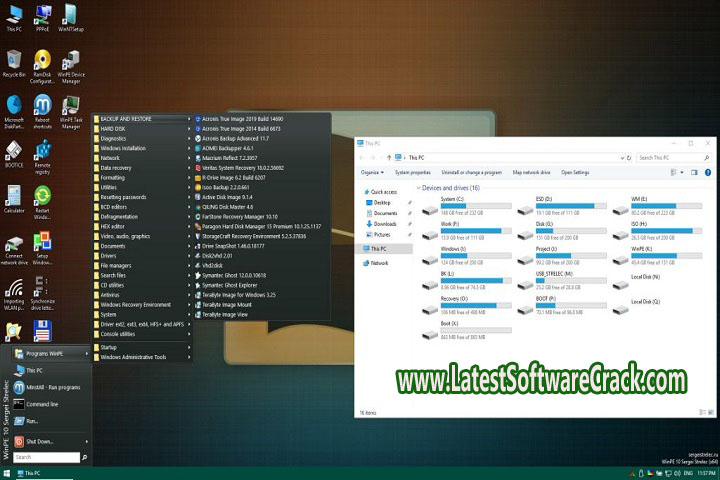
Task: Click Map network drive in toolbar
Action: coord(531,172)
